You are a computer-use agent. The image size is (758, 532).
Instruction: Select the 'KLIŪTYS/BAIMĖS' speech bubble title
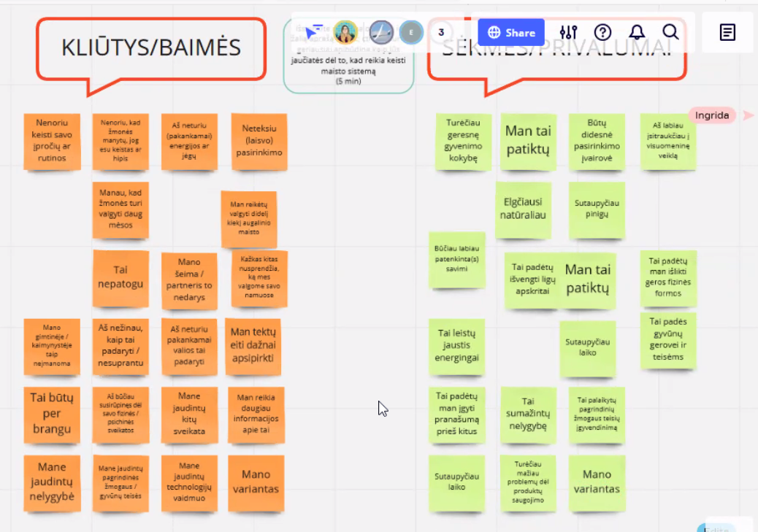point(151,47)
